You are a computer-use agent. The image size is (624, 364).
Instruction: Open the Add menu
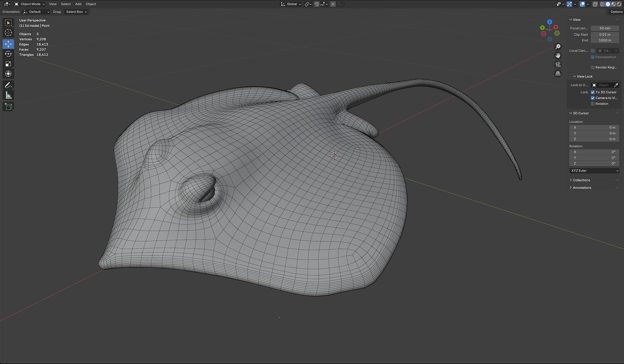[x=78, y=4]
